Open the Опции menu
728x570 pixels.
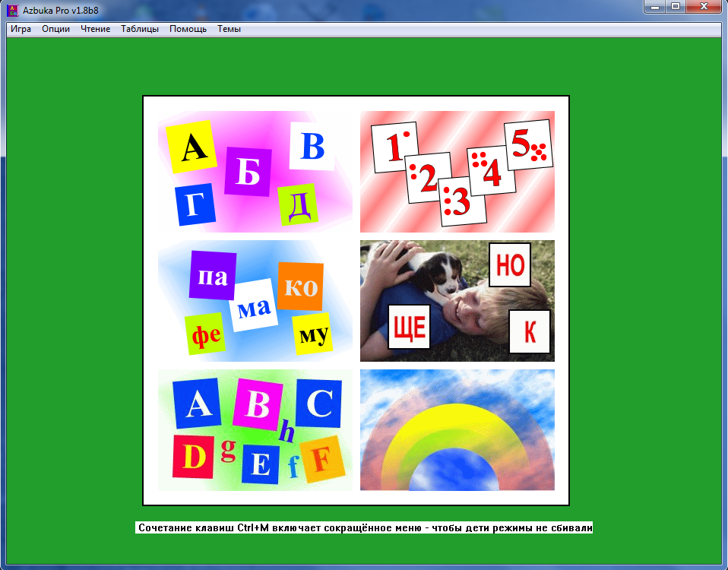click(55, 29)
